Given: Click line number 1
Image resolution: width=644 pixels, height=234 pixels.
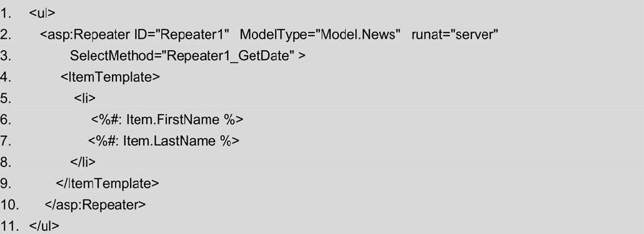Looking at the screenshot, I should 6,14.
